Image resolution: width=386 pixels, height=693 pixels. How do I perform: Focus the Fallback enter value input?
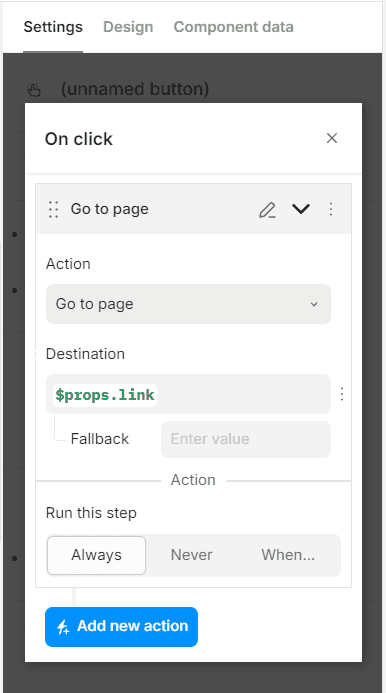coord(246,439)
